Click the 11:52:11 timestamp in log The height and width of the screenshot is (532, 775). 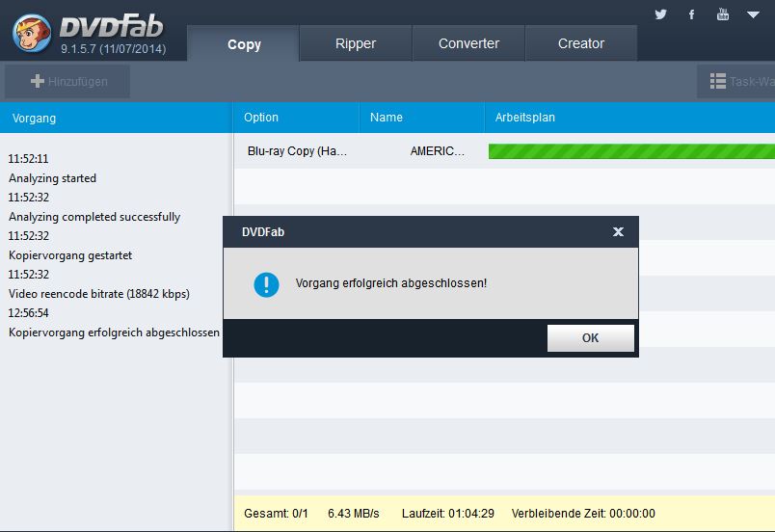pos(28,159)
